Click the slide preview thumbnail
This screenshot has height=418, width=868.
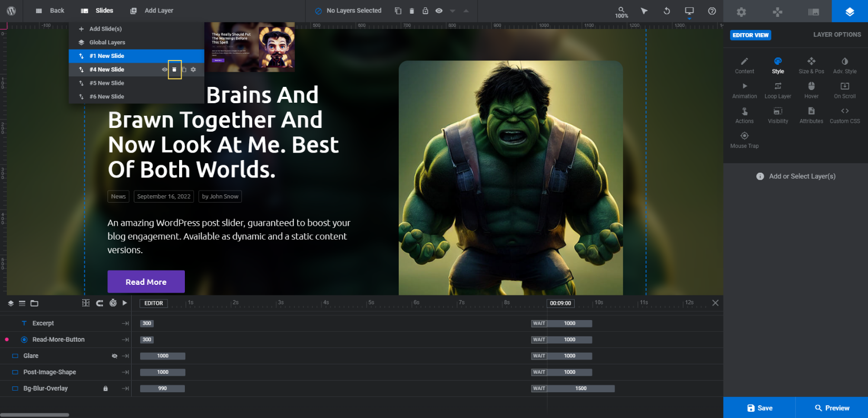[250, 47]
